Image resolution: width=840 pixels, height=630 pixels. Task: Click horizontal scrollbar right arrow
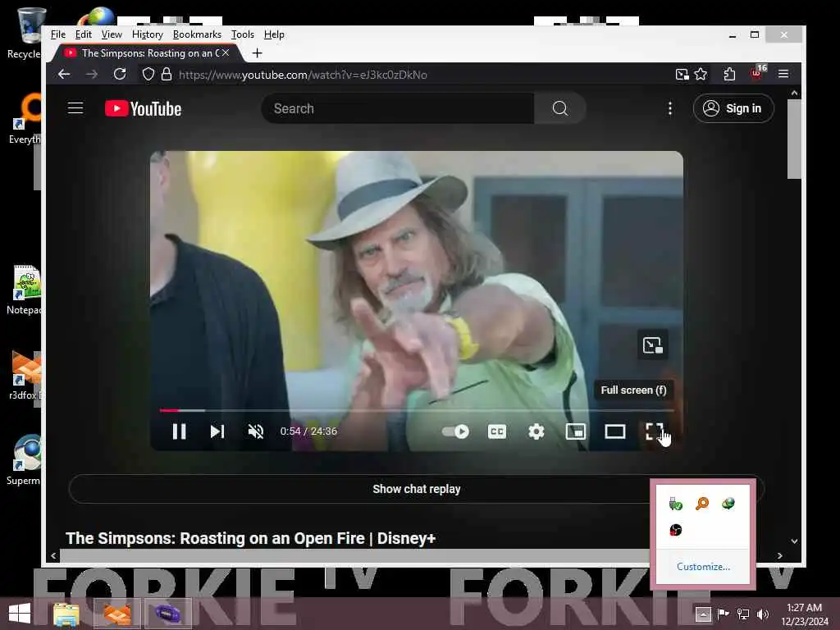click(779, 555)
